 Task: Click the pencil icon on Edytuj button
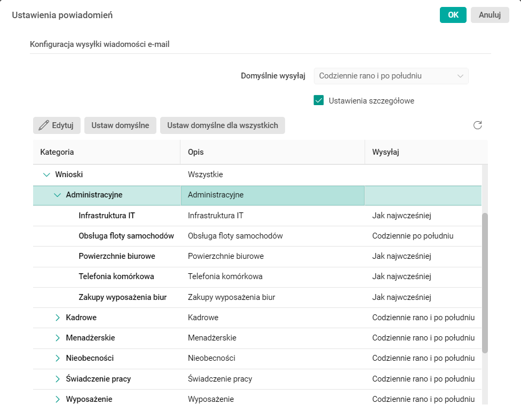pyautogui.click(x=44, y=125)
